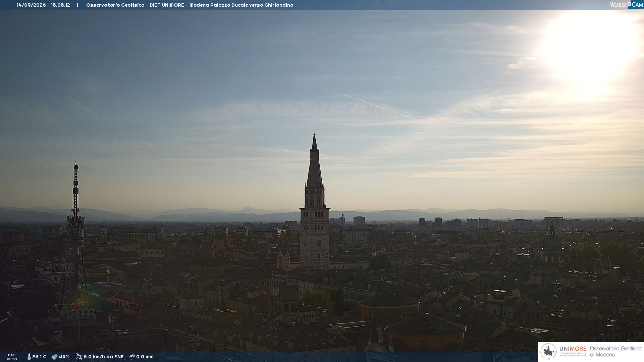Click the 44% humidity value
Screen dimensions: 644x362
coord(64,357)
